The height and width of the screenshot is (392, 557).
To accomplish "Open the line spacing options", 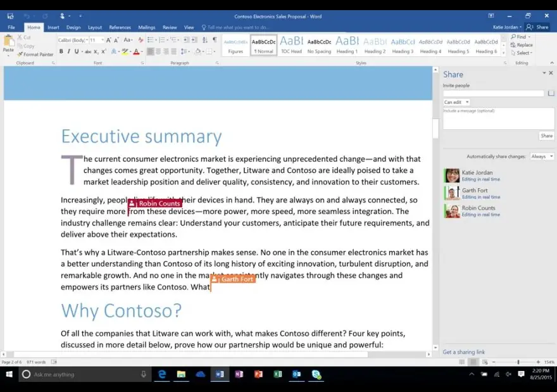I will [x=184, y=51].
